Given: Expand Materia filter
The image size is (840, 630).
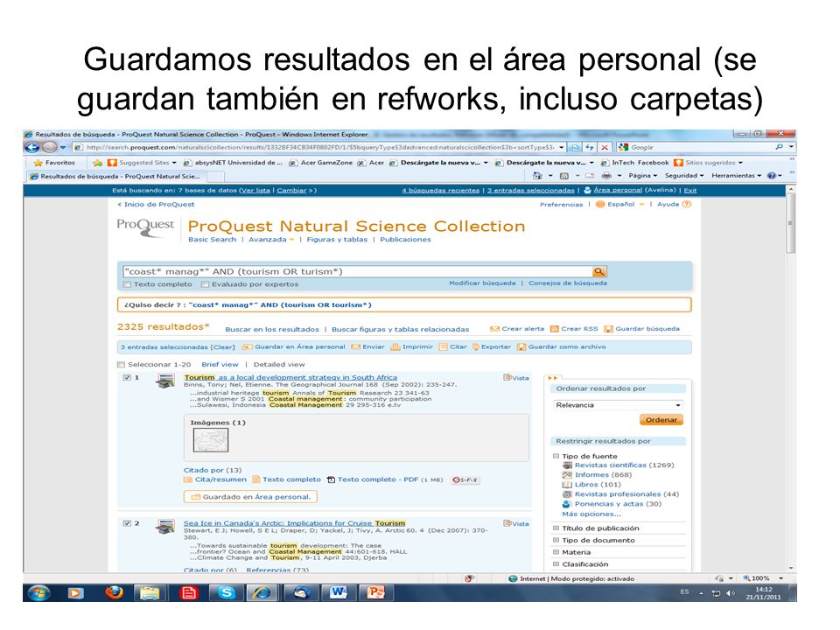Looking at the screenshot, I should 556,552.
